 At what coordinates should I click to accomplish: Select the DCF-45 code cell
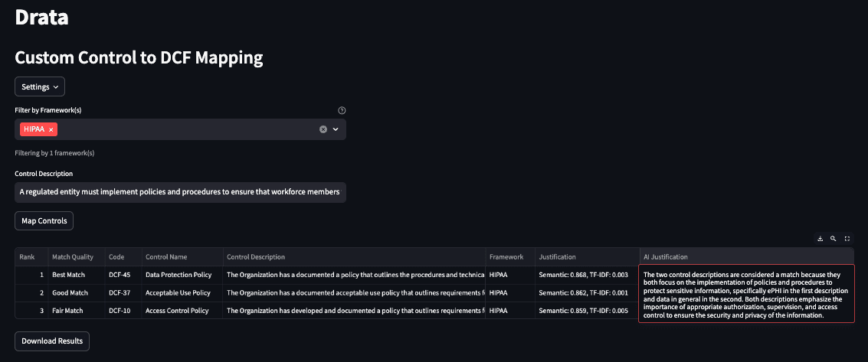[x=123, y=275]
